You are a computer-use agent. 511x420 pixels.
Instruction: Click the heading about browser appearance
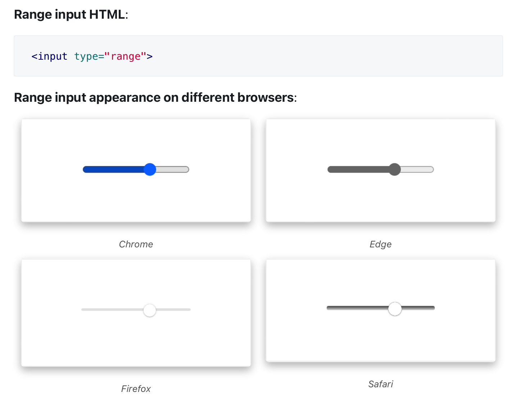155,97
